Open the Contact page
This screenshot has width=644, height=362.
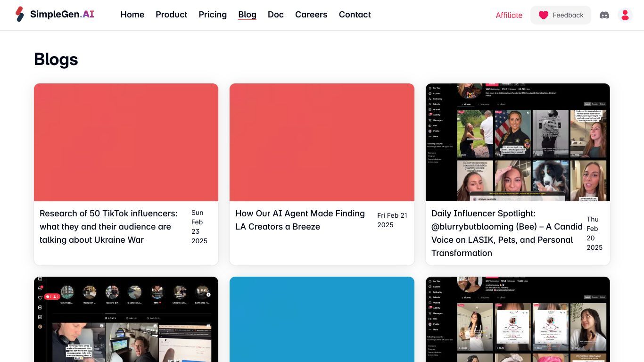[x=355, y=15]
